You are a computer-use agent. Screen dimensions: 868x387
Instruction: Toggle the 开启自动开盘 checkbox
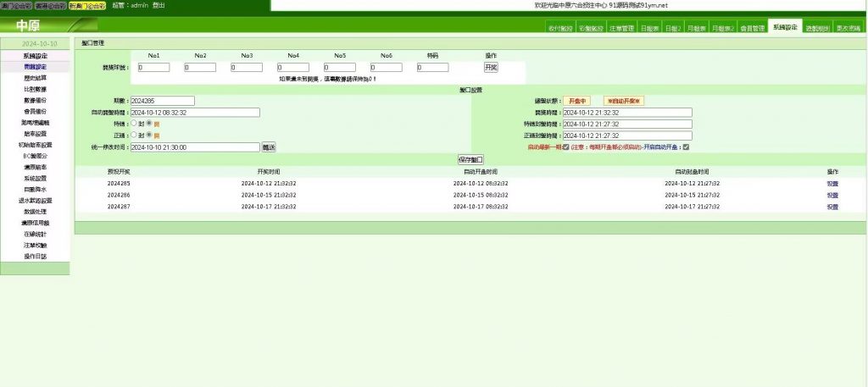686,147
